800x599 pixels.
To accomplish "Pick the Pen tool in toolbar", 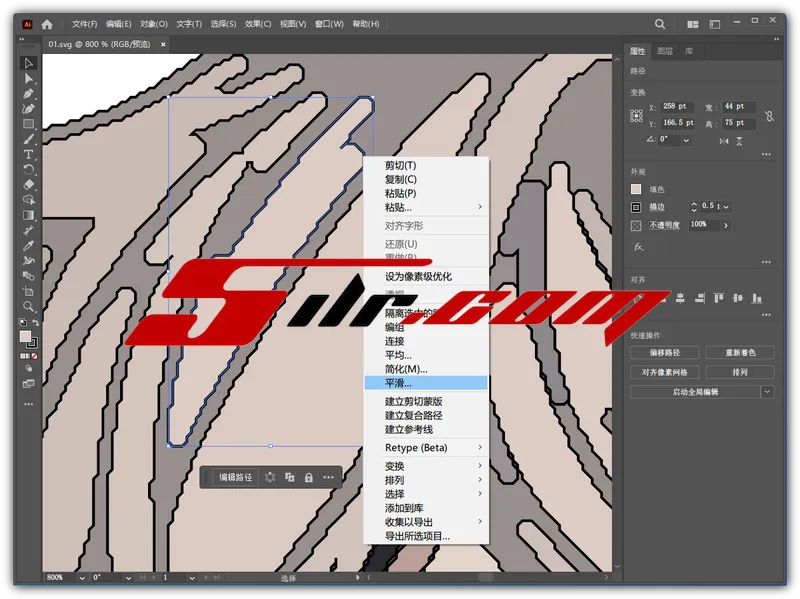I will pos(29,94).
